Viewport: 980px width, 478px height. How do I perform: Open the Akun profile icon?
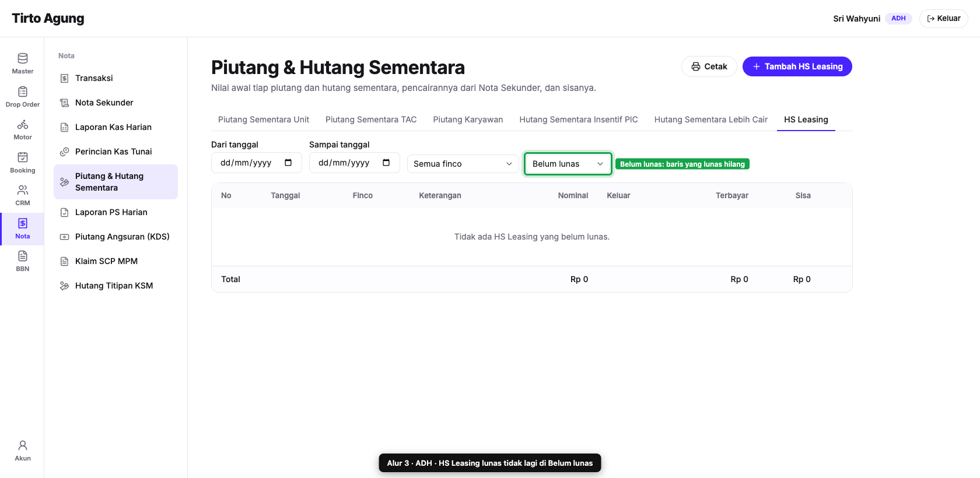coord(23,445)
